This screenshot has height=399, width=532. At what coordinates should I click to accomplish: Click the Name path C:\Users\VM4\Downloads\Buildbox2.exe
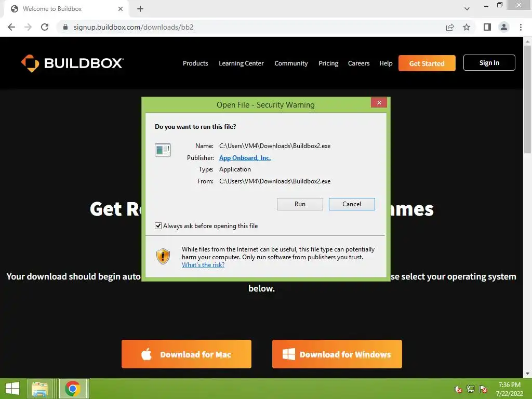coord(275,146)
